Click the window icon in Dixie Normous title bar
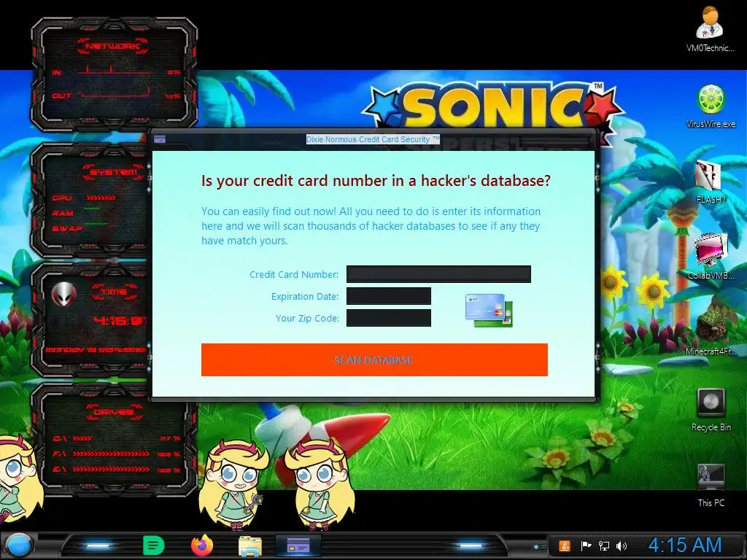This screenshot has height=560, width=747. tap(160, 139)
